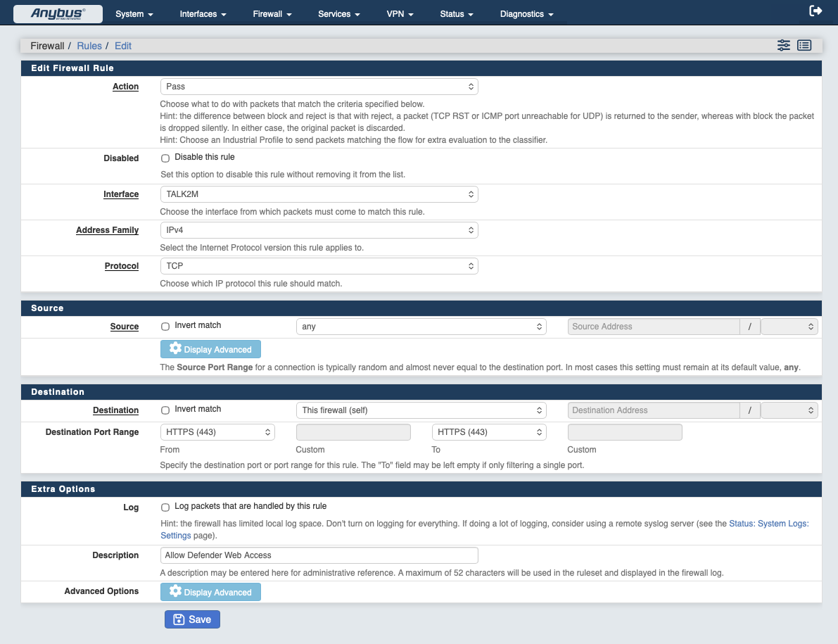Viewport: 838px width, 644px height.
Task: Click the Address Family help label
Action: pyautogui.click(x=108, y=230)
